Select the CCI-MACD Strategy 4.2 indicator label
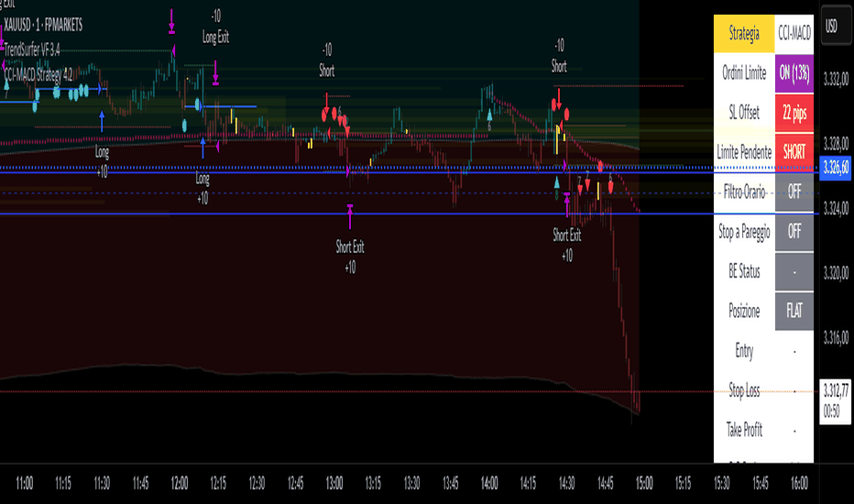 point(38,75)
